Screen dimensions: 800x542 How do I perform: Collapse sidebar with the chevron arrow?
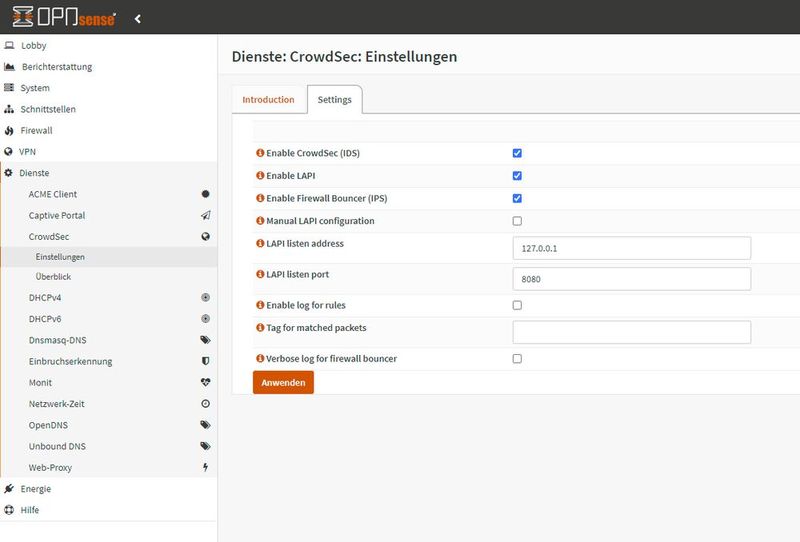pos(138,19)
